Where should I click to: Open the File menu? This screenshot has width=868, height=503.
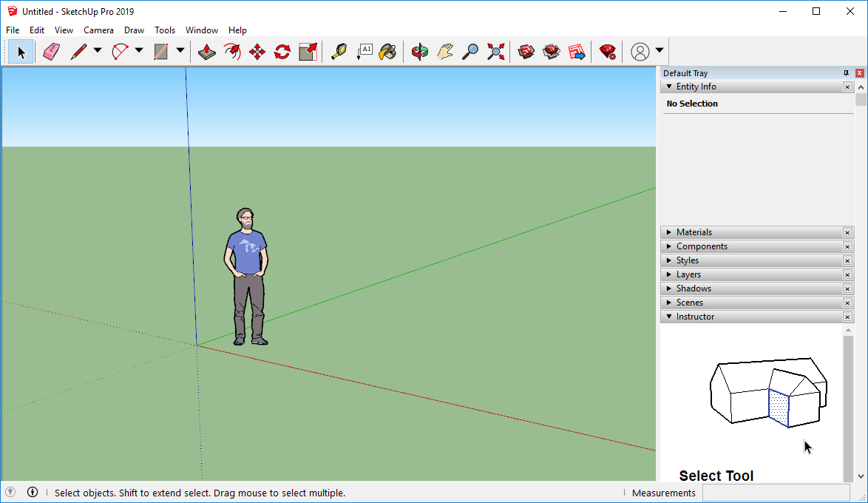click(x=12, y=30)
